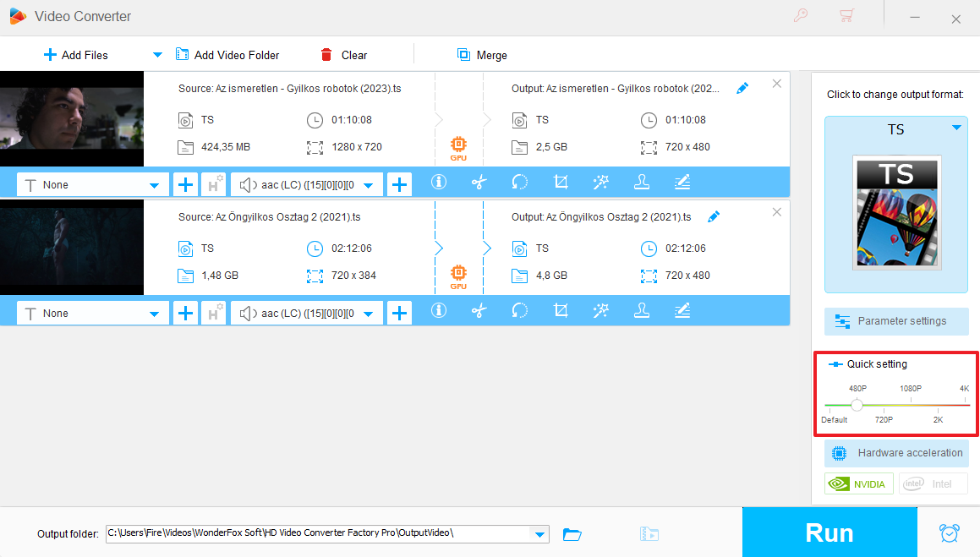Open rotate tool for Gyilkos robotok
Image resolution: width=980 pixels, height=557 pixels.
point(519,183)
